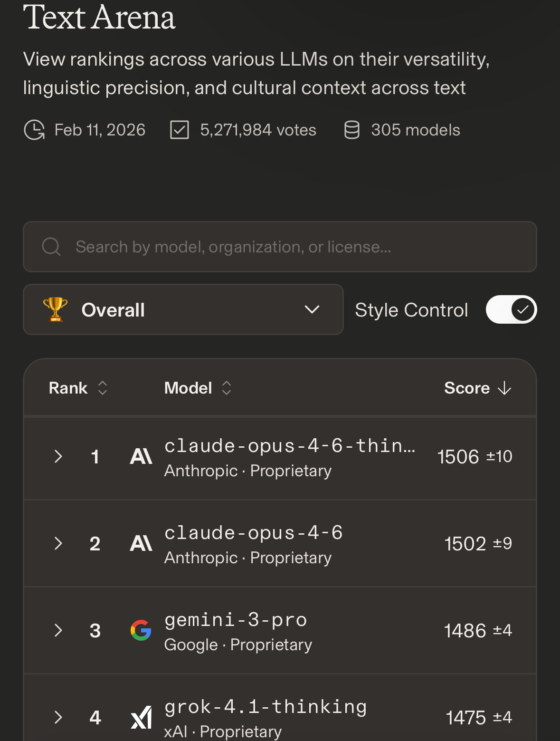The width and height of the screenshot is (560, 741).
Task: Click the magnifier icon in search bar
Action: click(x=51, y=247)
